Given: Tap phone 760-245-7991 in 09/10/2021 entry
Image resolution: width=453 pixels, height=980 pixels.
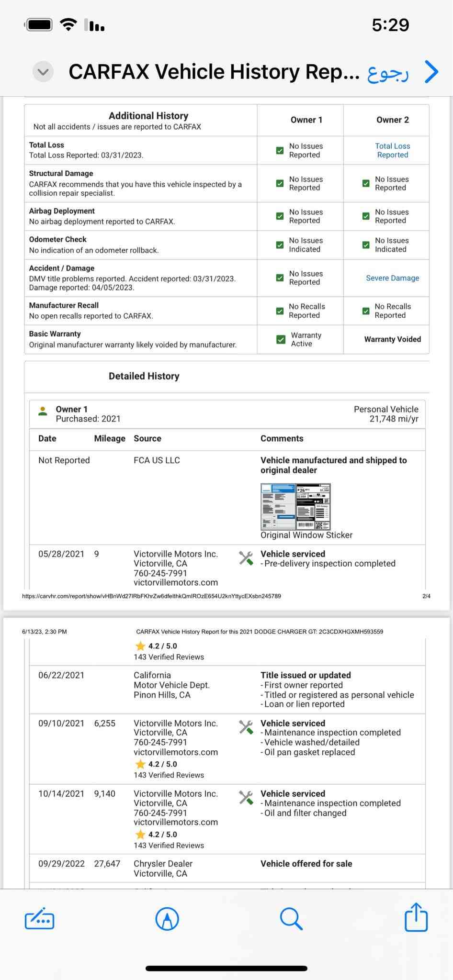Looking at the screenshot, I should 160,742.
